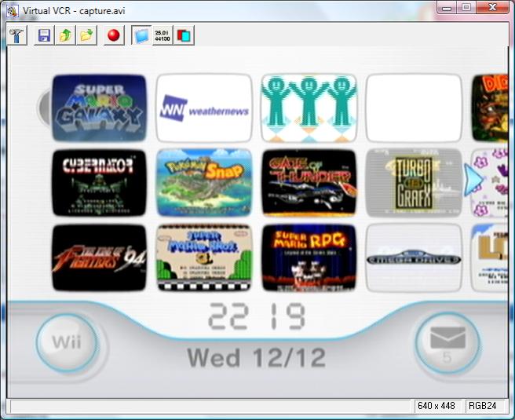Launch the Super Mario Bros. 3 tile

(x=204, y=257)
